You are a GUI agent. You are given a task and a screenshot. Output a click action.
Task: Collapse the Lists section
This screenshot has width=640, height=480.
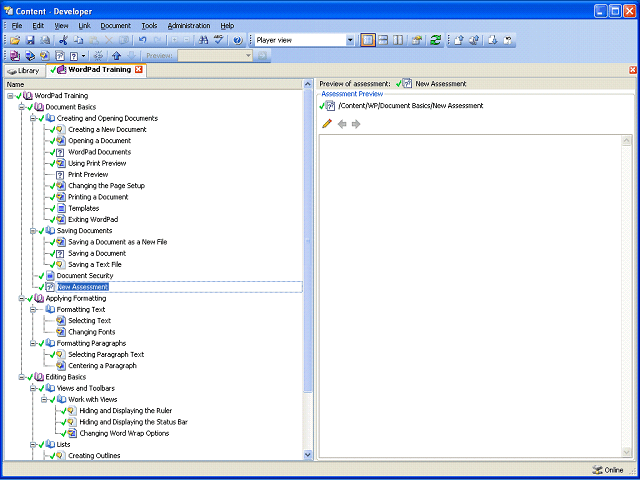[x=33, y=444]
